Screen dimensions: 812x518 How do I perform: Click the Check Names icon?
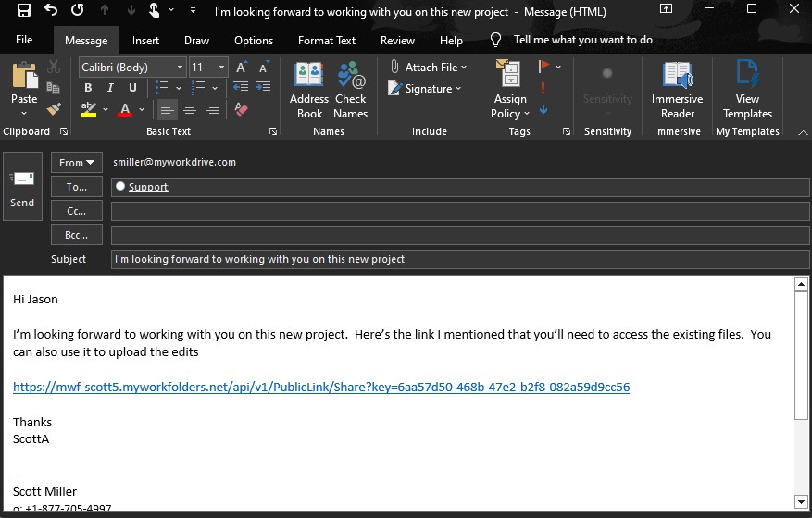pyautogui.click(x=350, y=90)
